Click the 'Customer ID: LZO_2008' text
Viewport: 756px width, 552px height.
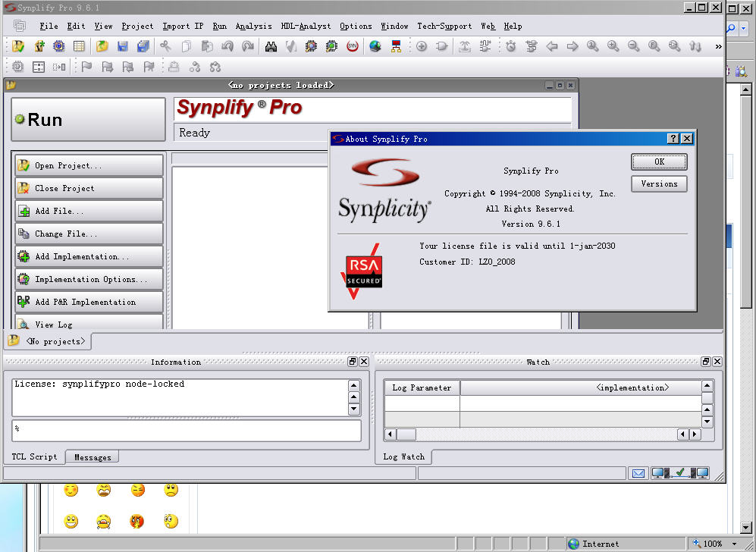tap(467, 262)
